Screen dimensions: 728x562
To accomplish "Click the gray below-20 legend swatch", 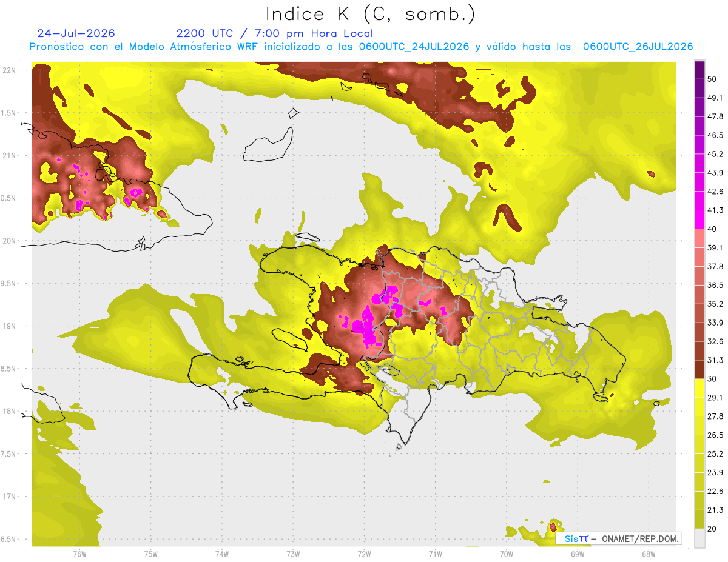I will pyautogui.click(x=699, y=538).
